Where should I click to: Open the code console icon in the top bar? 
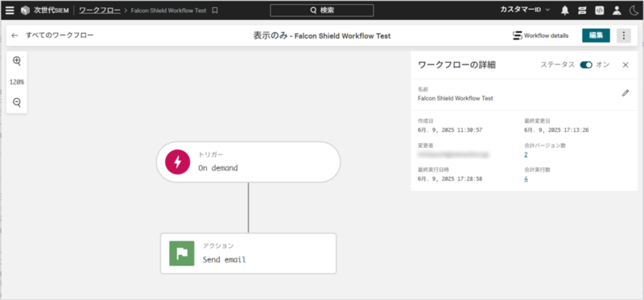coord(600,10)
